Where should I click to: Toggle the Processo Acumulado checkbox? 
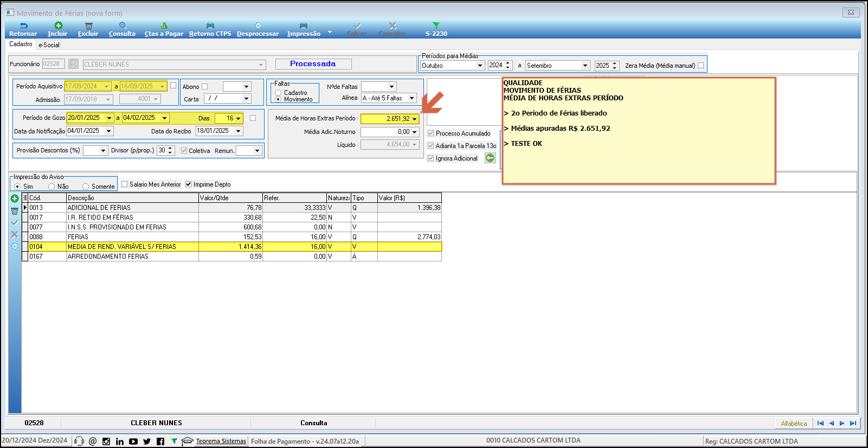430,133
